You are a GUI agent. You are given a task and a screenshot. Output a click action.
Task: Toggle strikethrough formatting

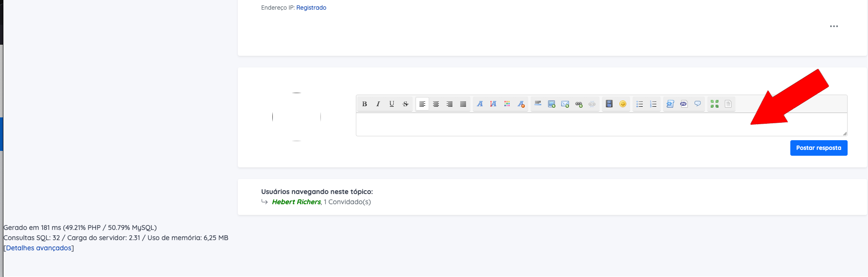click(405, 104)
